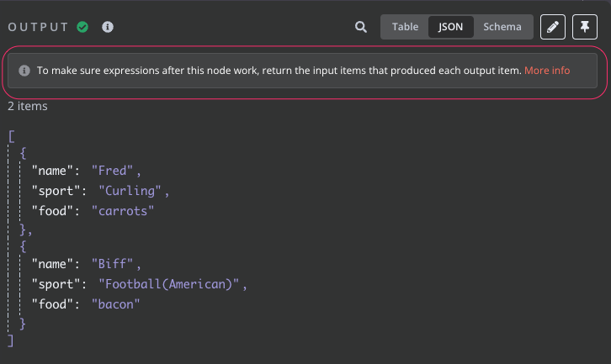Screen dimensions: 611x364
Task: Click the "Curling" sport value
Action: click(x=130, y=191)
